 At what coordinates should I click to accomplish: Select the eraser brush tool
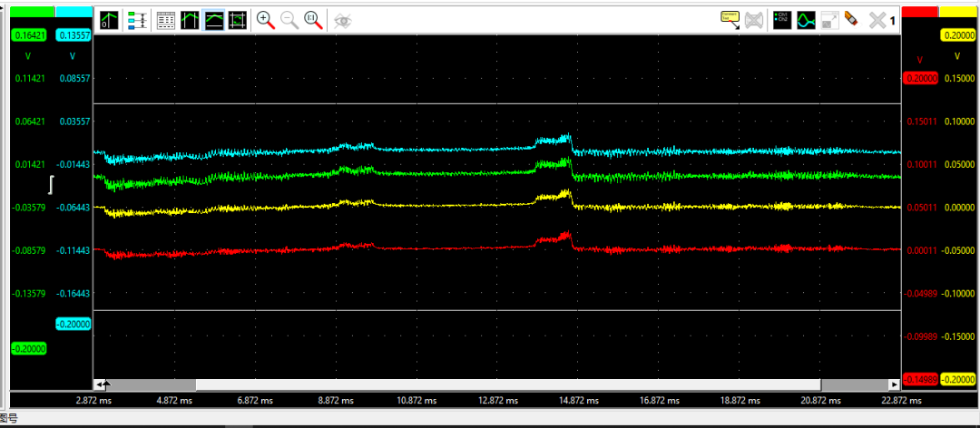tap(850, 19)
